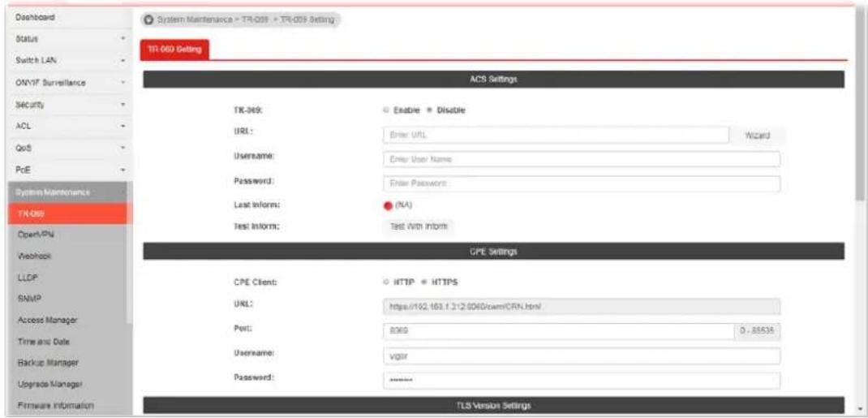Image resolution: width=868 pixels, height=418 pixels.
Task: Click the (NA) Last Inform text
Action: [405, 205]
